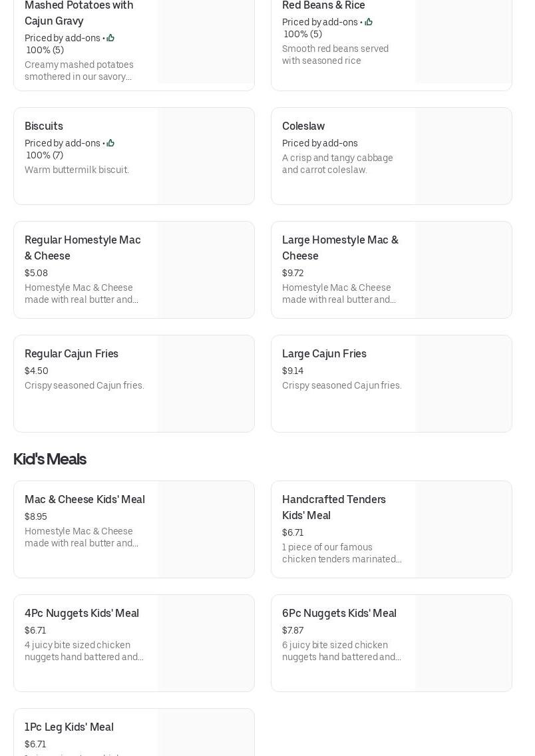Open the Coleslaw menu item

pos(303,126)
